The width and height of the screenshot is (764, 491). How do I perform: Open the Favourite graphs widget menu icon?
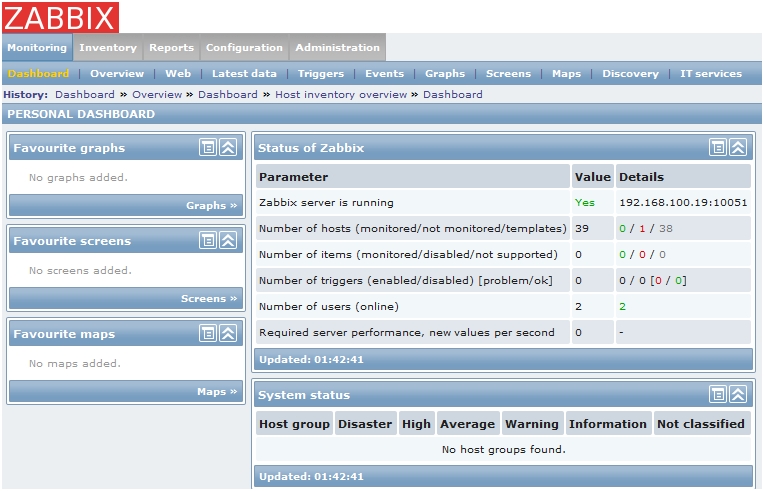(x=208, y=147)
